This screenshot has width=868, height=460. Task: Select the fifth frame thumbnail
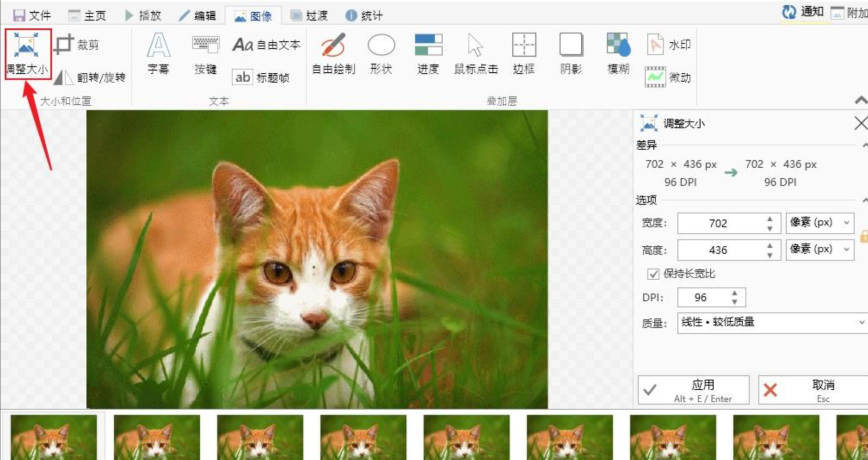[467, 437]
